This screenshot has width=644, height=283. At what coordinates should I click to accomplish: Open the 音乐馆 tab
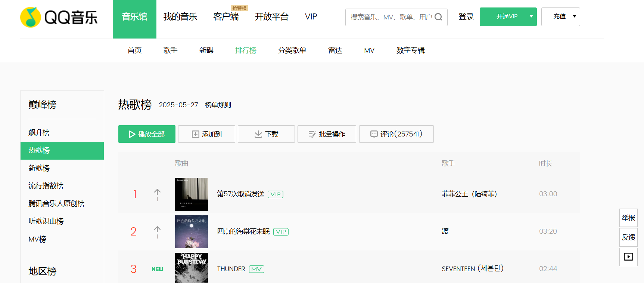click(134, 19)
